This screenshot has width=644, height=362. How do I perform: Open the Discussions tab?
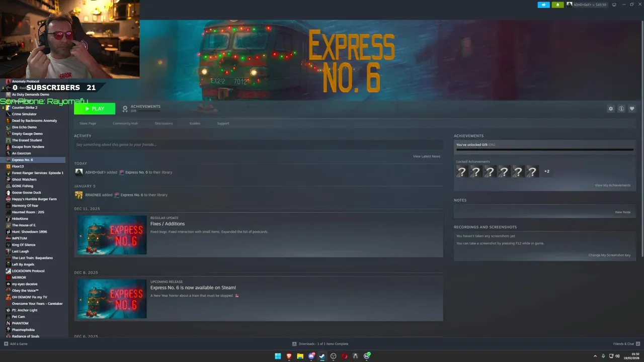pyautogui.click(x=164, y=123)
